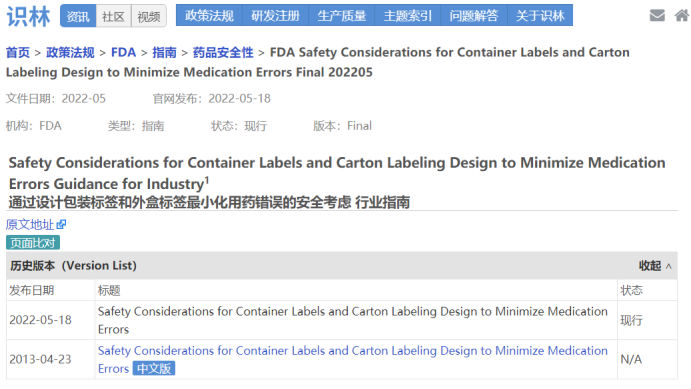Switch to 视频 tab

tap(149, 16)
